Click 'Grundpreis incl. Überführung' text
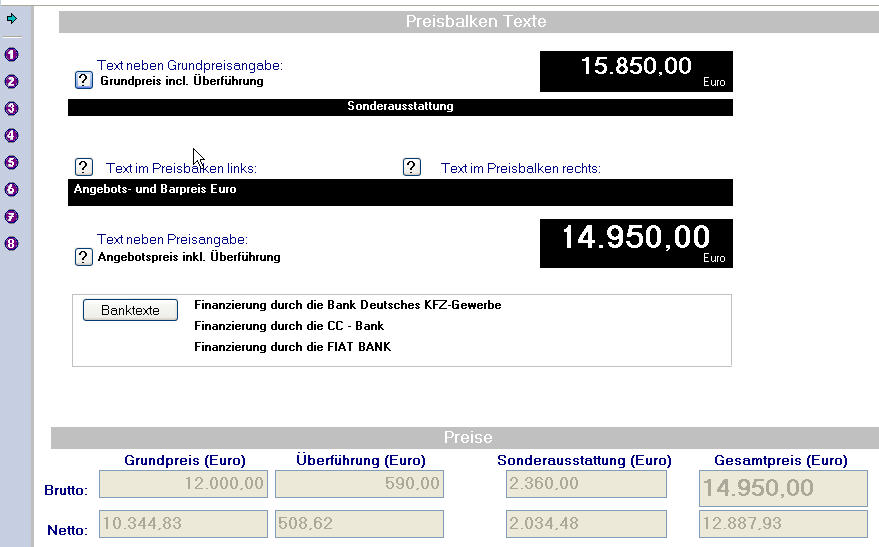Screen dimensions: 879x547 click(182, 81)
